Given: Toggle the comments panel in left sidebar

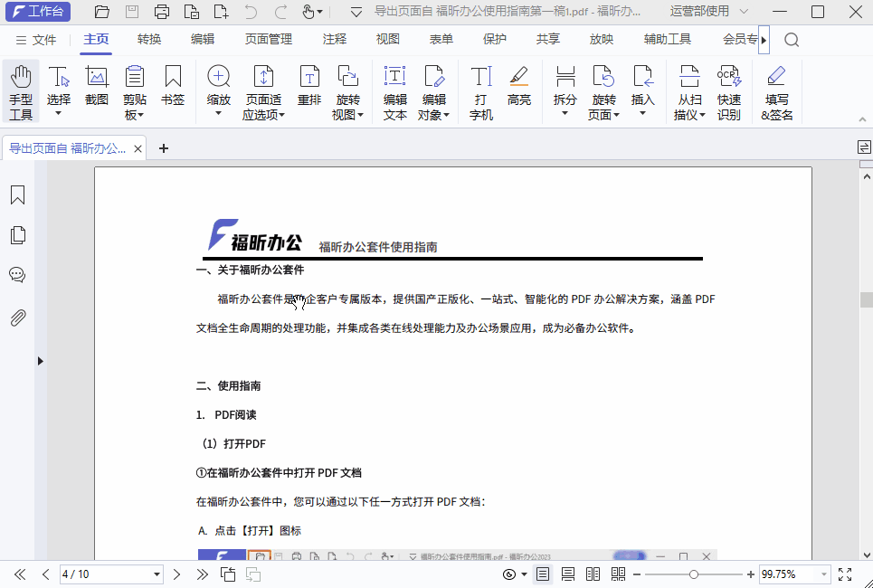Looking at the screenshot, I should (x=17, y=275).
